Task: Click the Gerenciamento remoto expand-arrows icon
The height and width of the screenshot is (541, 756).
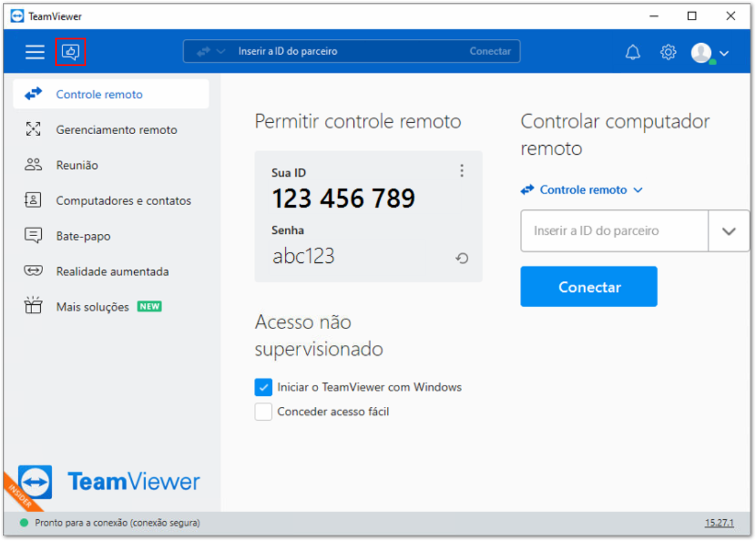Action: [x=33, y=129]
